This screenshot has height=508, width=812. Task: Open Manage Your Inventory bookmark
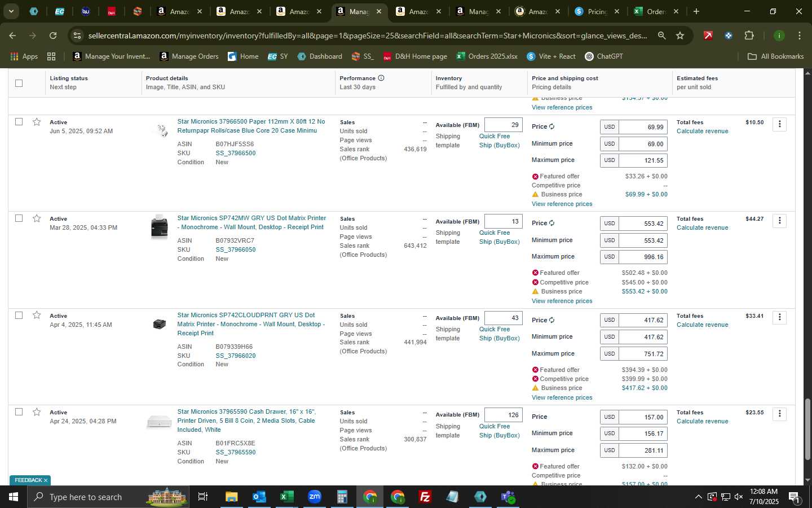[x=112, y=56]
